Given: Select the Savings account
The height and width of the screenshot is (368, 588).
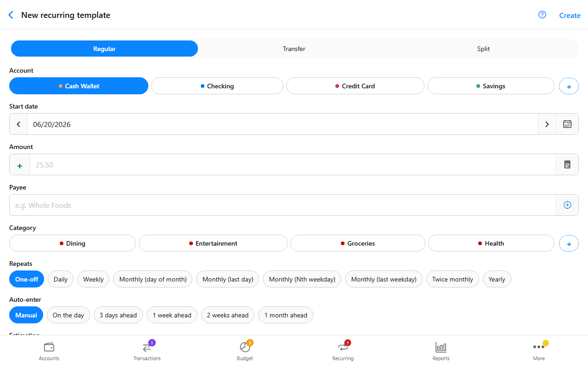Looking at the screenshot, I should (491, 86).
